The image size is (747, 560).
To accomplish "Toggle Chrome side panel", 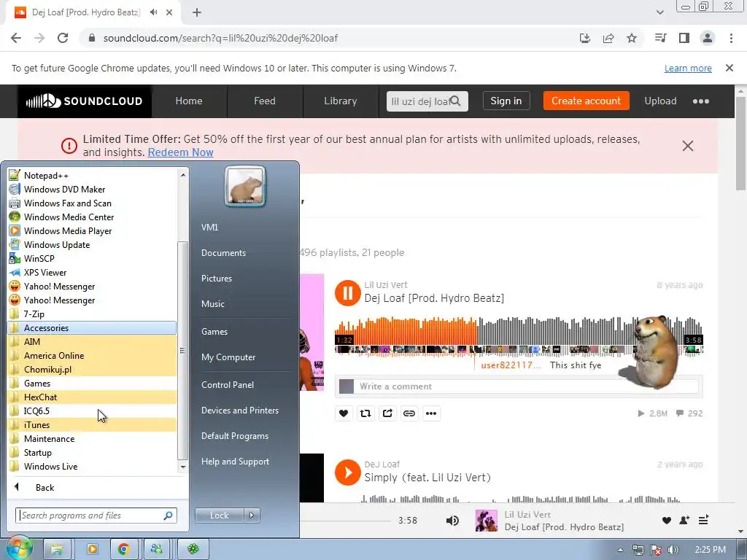I will coord(684,38).
